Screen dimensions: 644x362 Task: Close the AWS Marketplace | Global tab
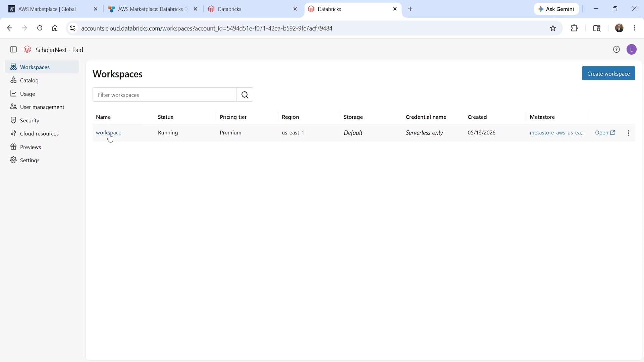coord(96,9)
